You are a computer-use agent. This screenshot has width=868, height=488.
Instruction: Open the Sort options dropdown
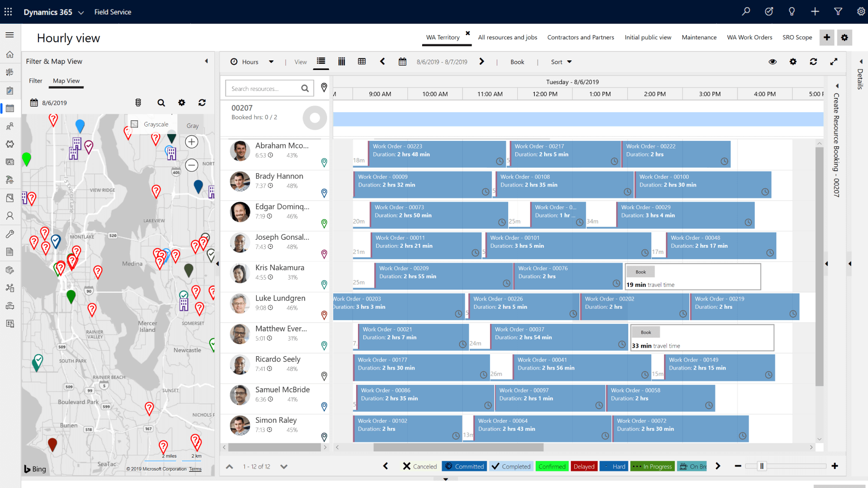click(560, 61)
